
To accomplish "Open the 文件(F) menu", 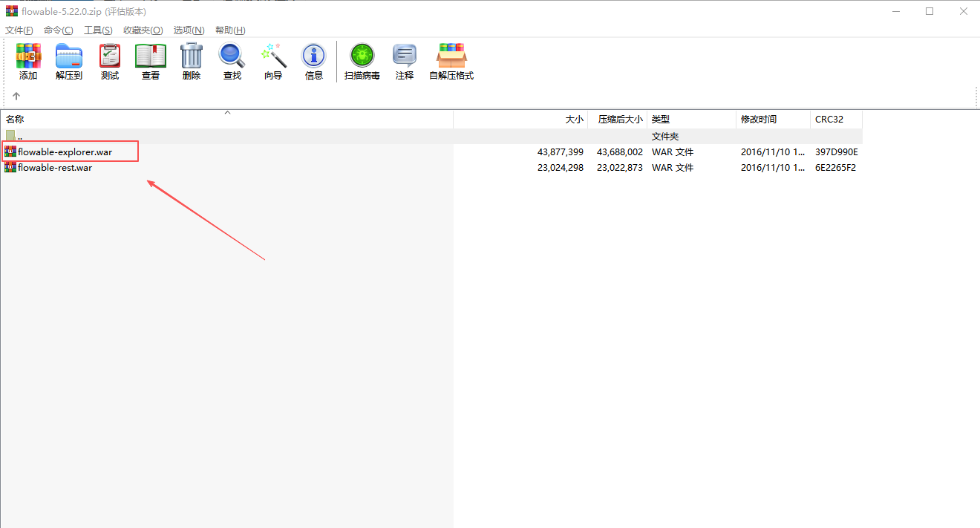I will pos(19,30).
